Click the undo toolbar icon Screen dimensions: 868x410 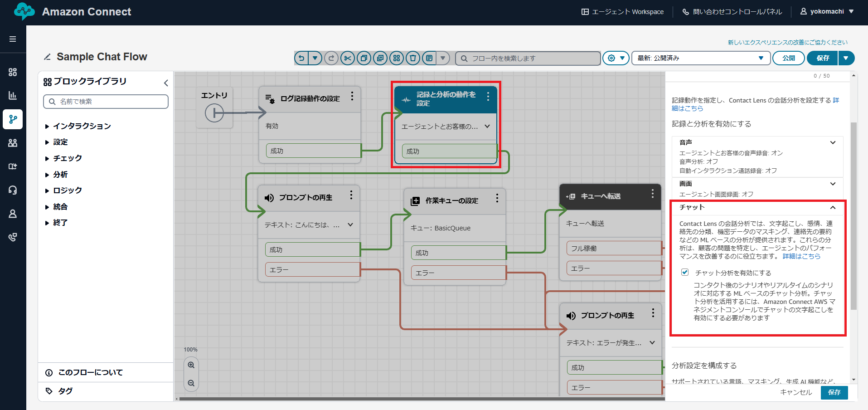click(301, 58)
